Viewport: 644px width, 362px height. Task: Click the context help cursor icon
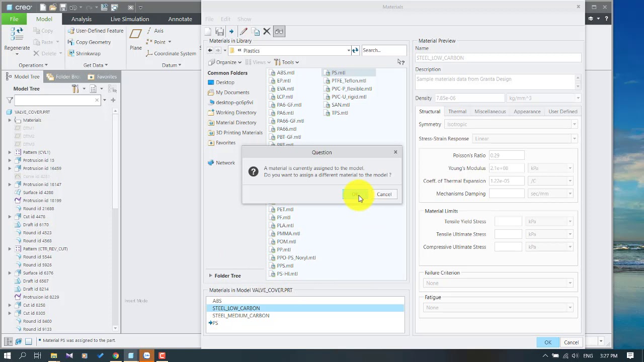click(400, 62)
